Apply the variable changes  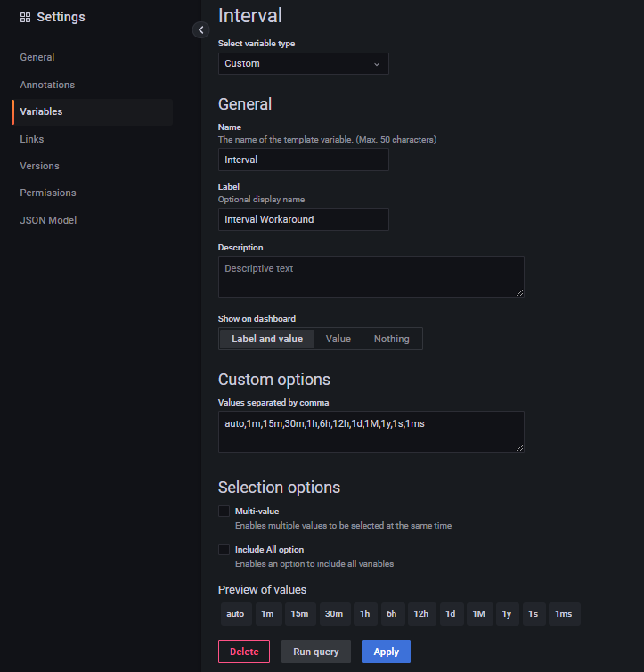(386, 652)
